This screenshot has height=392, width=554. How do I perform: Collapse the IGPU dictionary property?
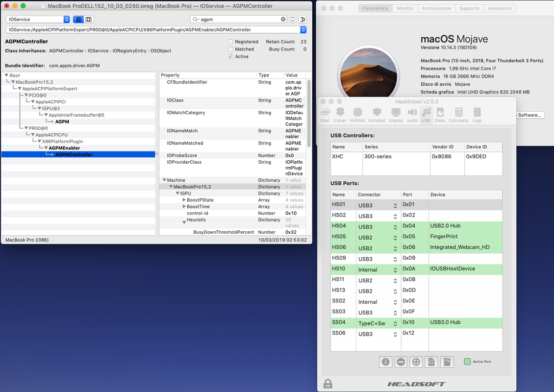pos(177,194)
